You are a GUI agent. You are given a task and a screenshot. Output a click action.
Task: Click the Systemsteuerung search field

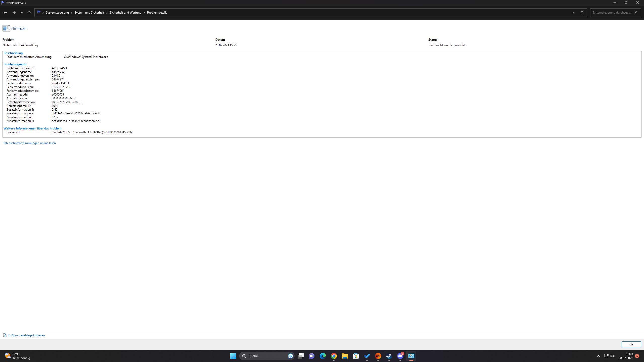pyautogui.click(x=611, y=13)
